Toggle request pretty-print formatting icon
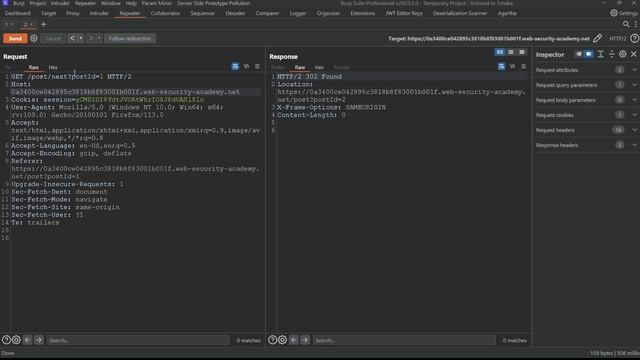 [235, 67]
